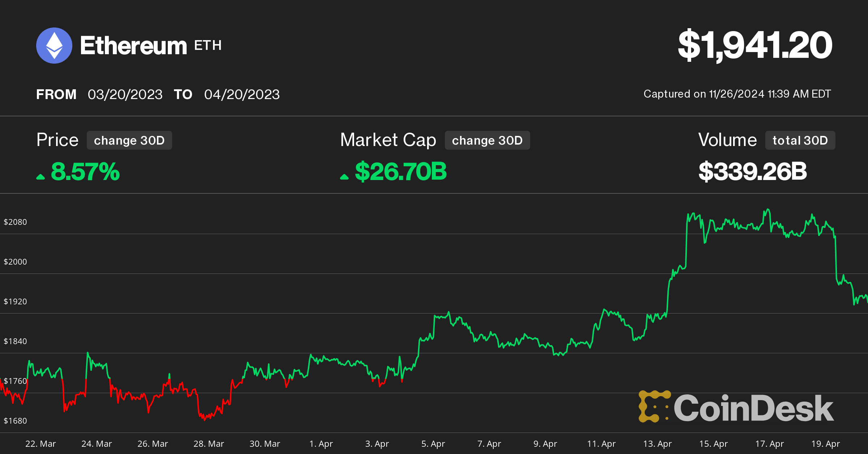Click the green price-change up arrow
Image resolution: width=868 pixels, height=454 pixels.
pos(41,176)
